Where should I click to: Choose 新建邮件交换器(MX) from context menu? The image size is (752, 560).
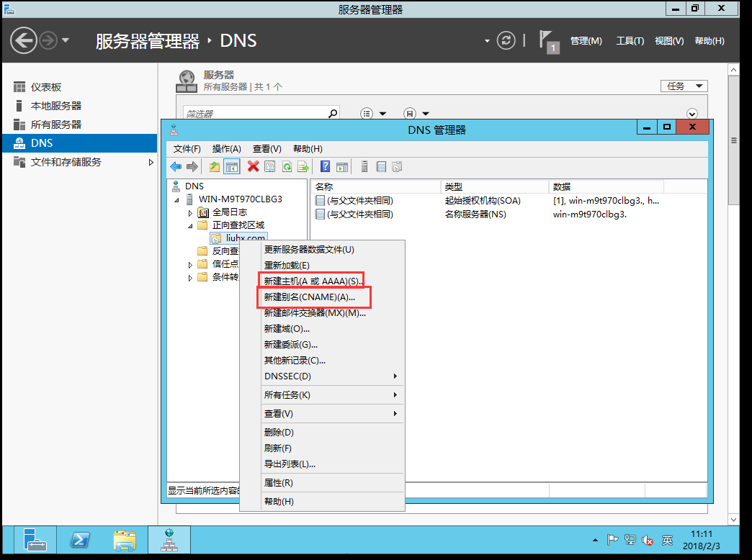(x=322, y=313)
